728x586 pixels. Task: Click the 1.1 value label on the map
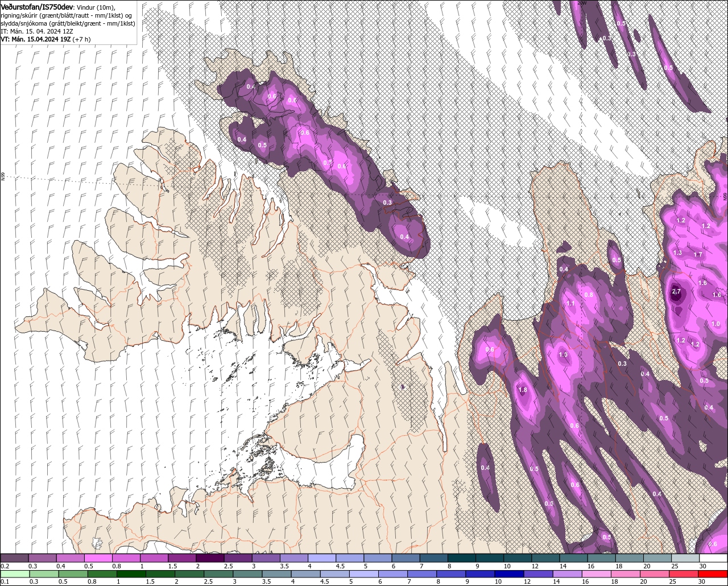(570, 304)
